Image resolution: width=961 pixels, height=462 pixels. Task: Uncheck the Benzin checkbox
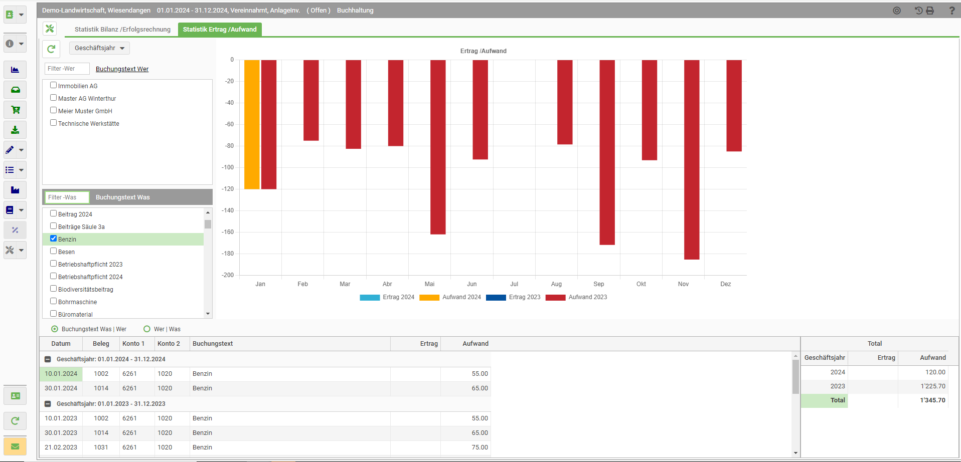point(53,238)
